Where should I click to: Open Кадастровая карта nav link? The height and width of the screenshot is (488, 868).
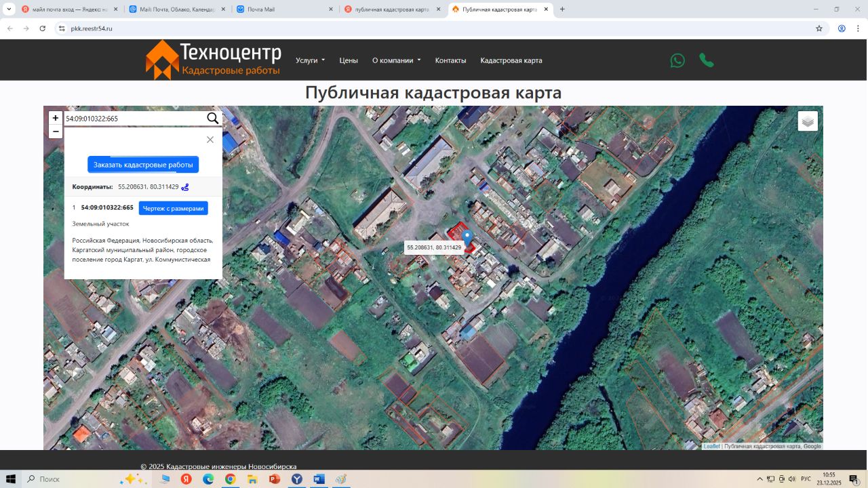pos(511,60)
